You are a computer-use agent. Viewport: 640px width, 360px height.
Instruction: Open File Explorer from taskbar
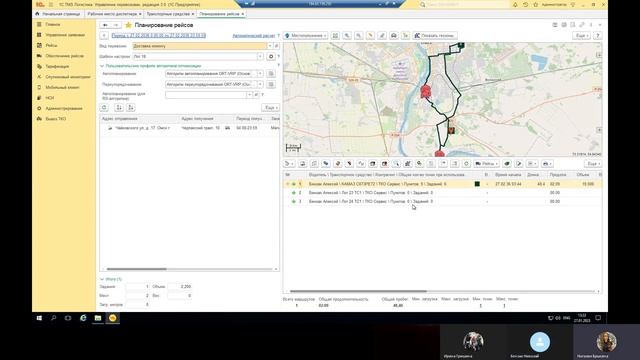tap(98, 318)
